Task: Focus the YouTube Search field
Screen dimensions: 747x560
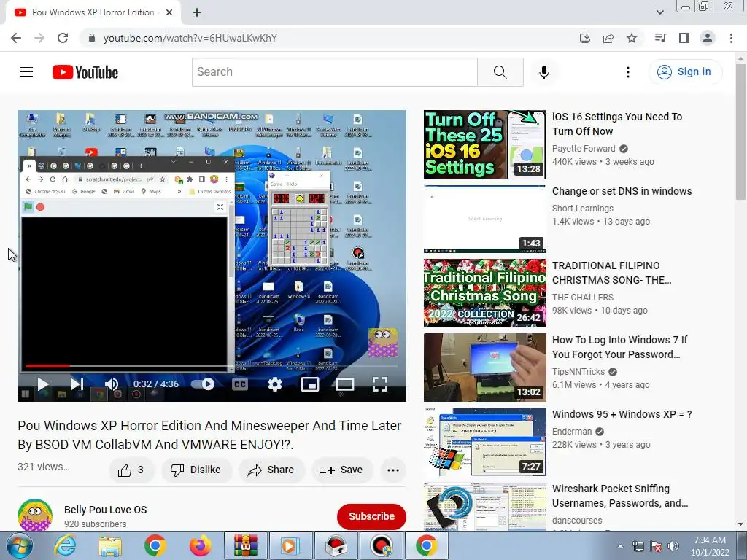Action: click(334, 72)
